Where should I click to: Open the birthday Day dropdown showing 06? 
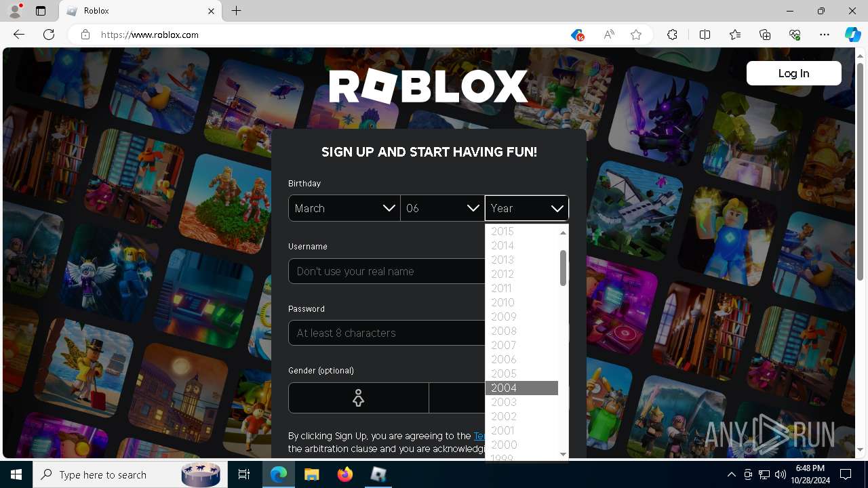[x=442, y=208]
